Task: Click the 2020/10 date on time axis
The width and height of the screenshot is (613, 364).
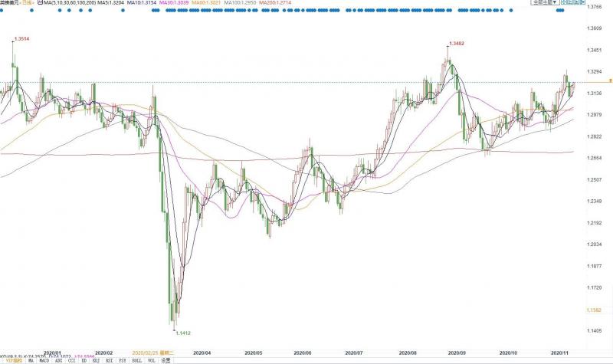Action: (508, 353)
